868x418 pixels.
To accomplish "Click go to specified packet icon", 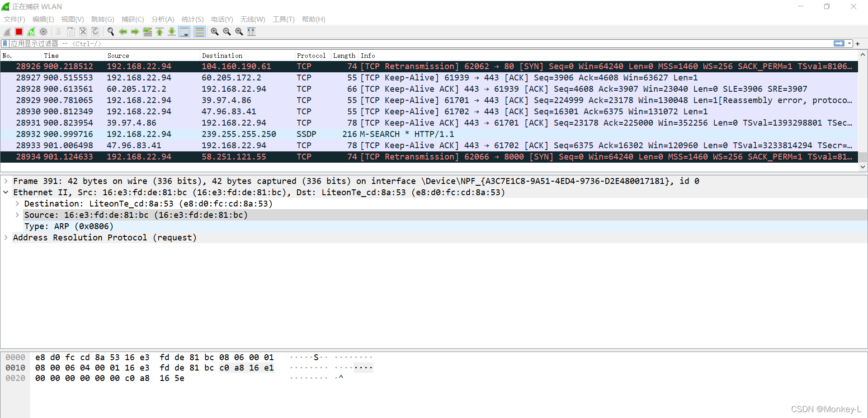I will pos(147,32).
